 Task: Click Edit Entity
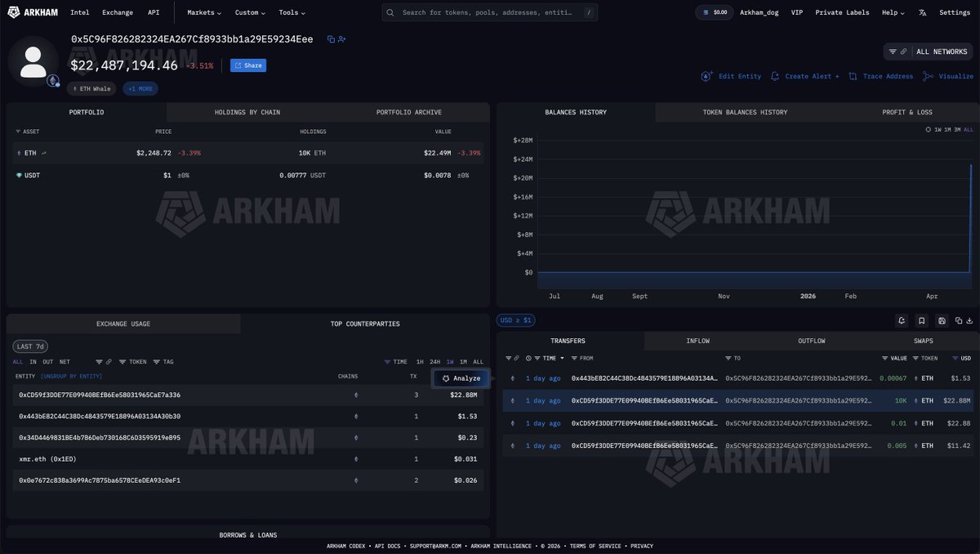(x=731, y=76)
